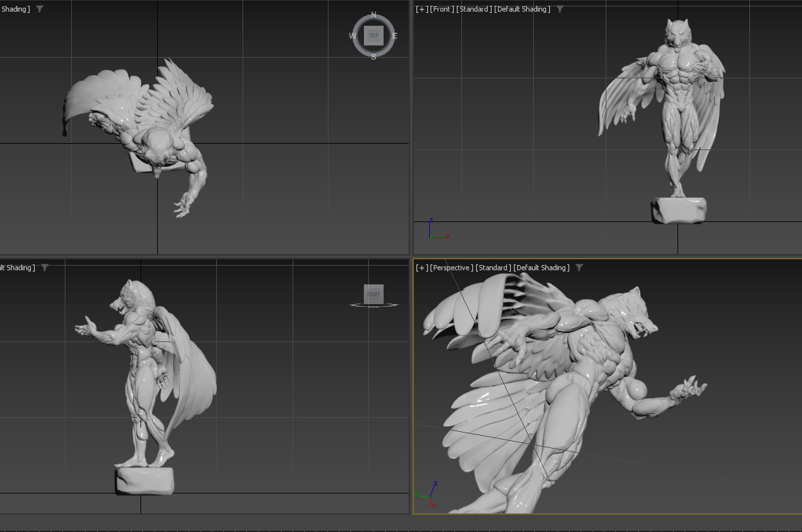Open the [Front] point-of-view menu

pyautogui.click(x=441, y=9)
